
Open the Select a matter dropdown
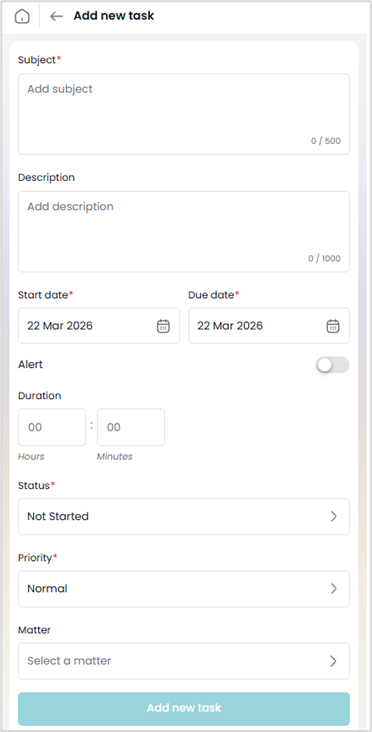[x=184, y=661]
